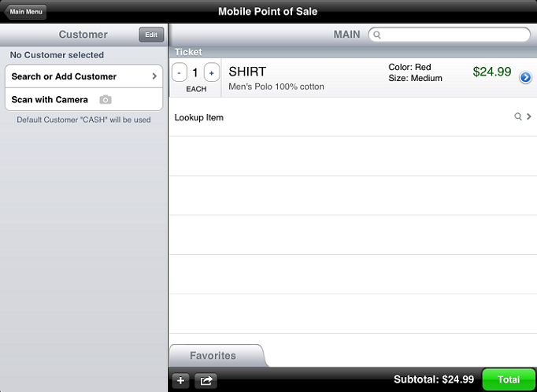
Task: Expand the Lookup Item chevron
Action: [529, 116]
